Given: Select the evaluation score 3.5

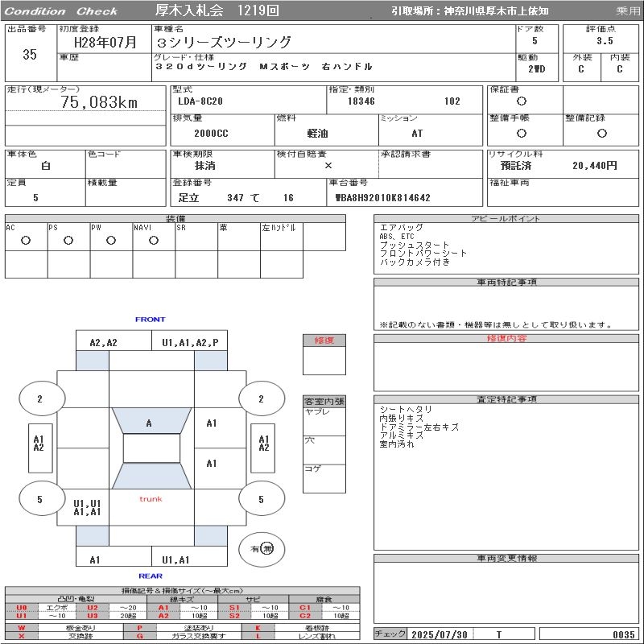Looking at the screenshot, I should [x=605, y=41].
